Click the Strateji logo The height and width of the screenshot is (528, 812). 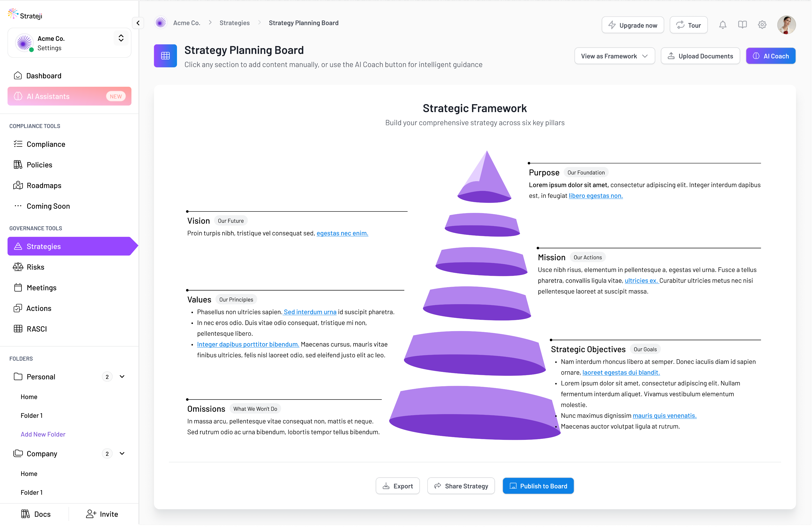pyautogui.click(x=25, y=15)
